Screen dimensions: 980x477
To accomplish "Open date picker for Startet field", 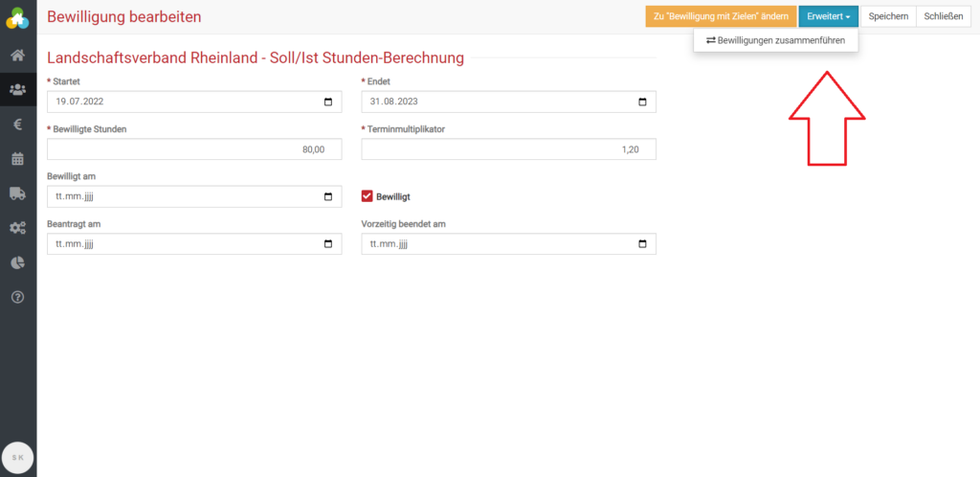I will pyautogui.click(x=328, y=102).
